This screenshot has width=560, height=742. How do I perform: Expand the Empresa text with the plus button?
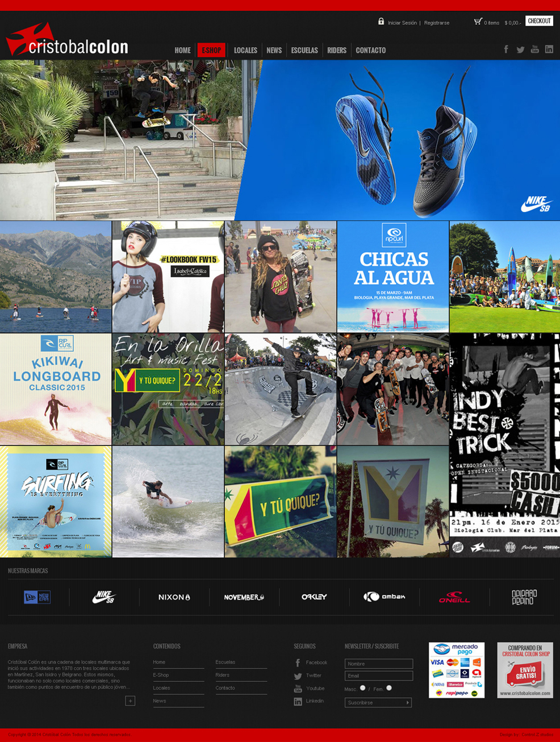coord(130,701)
